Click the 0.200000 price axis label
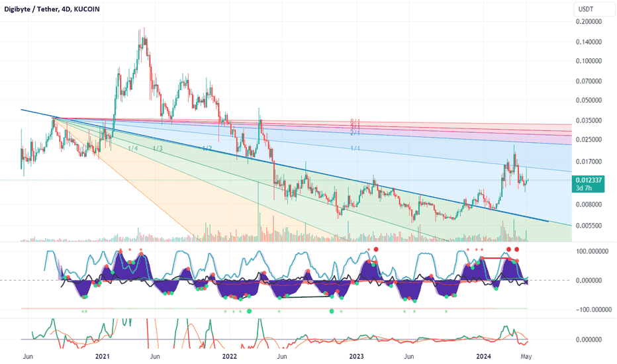 [x=589, y=22]
